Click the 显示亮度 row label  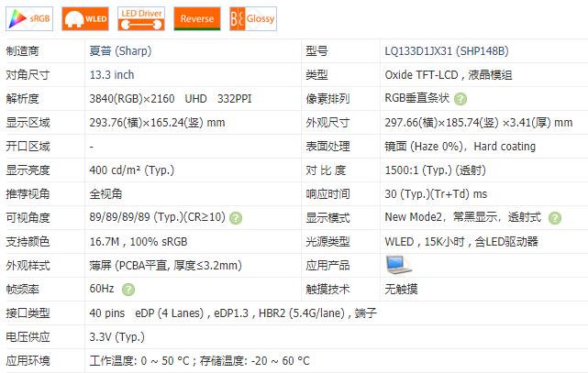click(28, 170)
